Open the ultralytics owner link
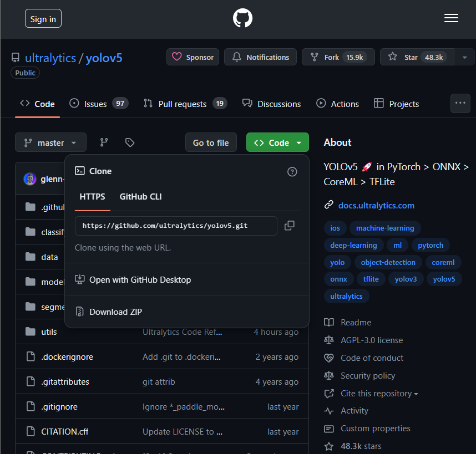Image resolution: width=476 pixels, height=454 pixels. point(50,58)
